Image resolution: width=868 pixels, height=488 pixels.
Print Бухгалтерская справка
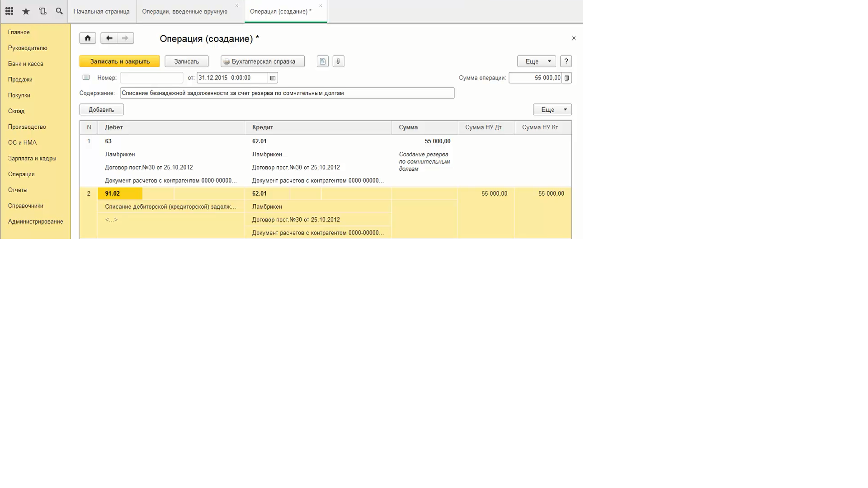263,61
